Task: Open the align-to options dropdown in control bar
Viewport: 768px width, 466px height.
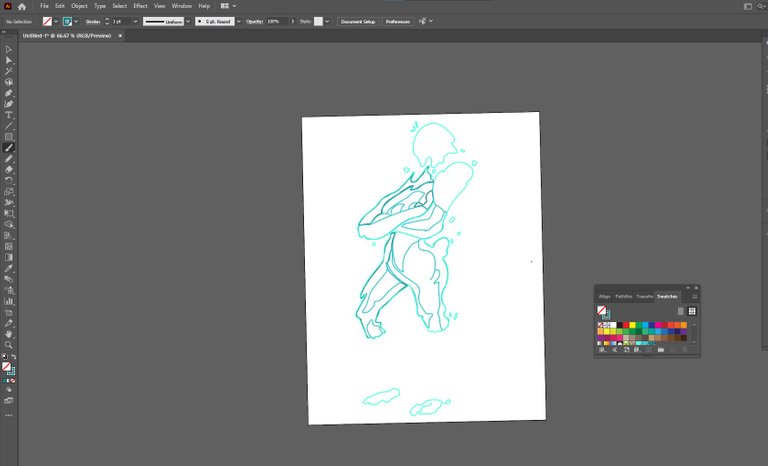Action: click(431, 22)
